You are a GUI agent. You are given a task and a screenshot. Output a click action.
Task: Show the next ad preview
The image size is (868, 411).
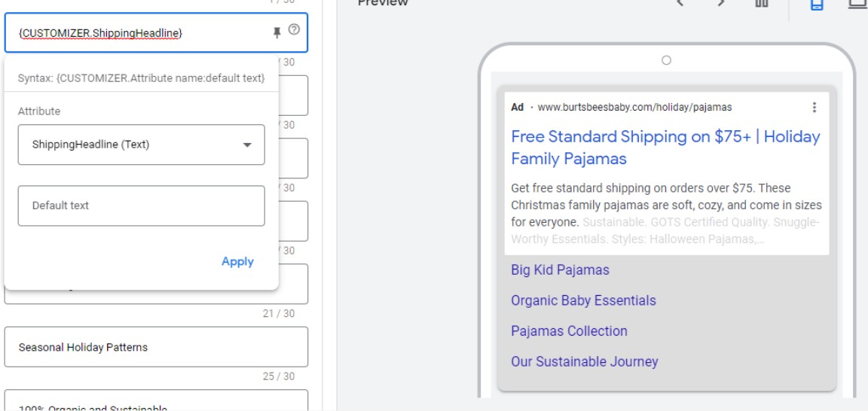pos(721,3)
